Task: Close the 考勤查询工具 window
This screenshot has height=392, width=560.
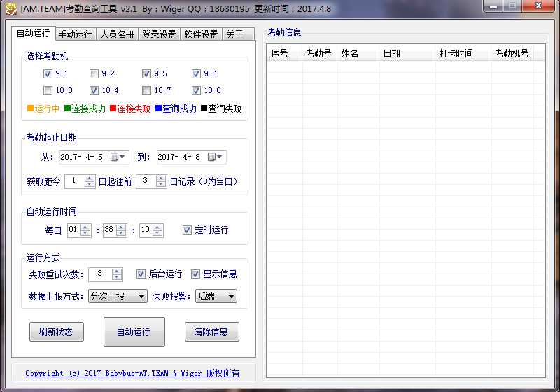Action: (539, 6)
